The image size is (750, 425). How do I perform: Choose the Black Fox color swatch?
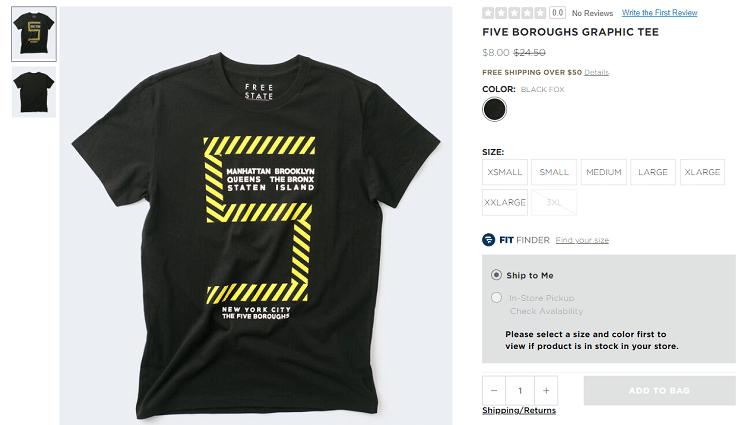click(x=494, y=109)
